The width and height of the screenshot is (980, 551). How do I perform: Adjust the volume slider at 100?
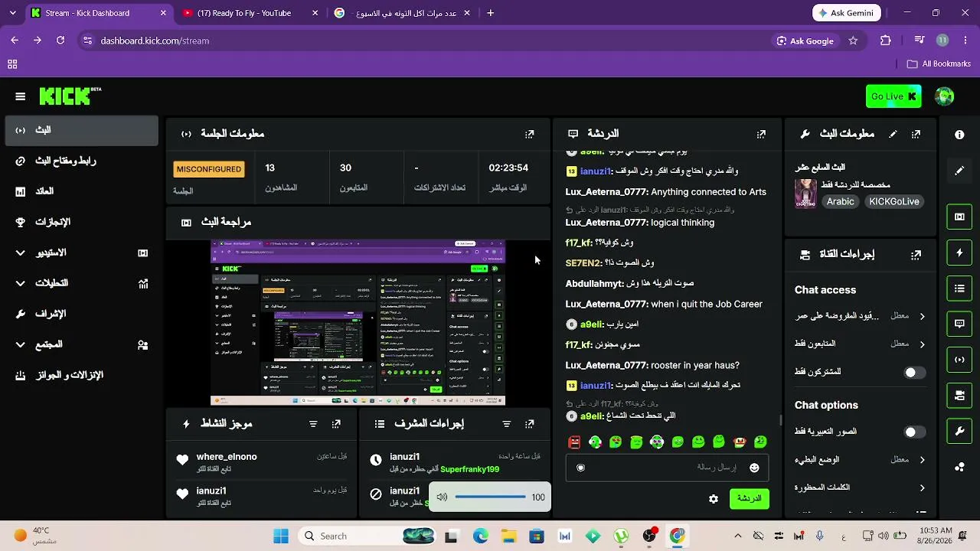[490, 497]
